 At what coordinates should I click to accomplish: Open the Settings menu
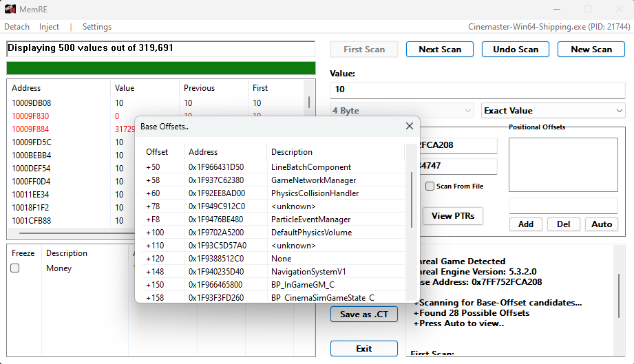click(x=97, y=27)
